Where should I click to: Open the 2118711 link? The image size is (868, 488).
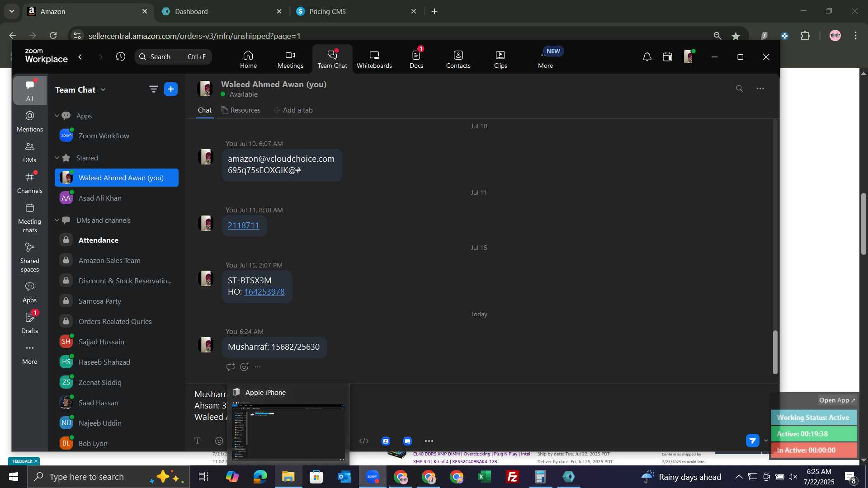click(243, 225)
